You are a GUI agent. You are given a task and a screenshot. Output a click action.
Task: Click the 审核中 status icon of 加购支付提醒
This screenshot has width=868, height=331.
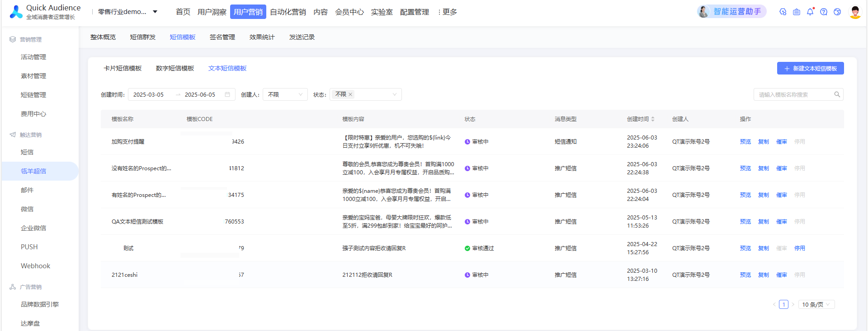[467, 142]
